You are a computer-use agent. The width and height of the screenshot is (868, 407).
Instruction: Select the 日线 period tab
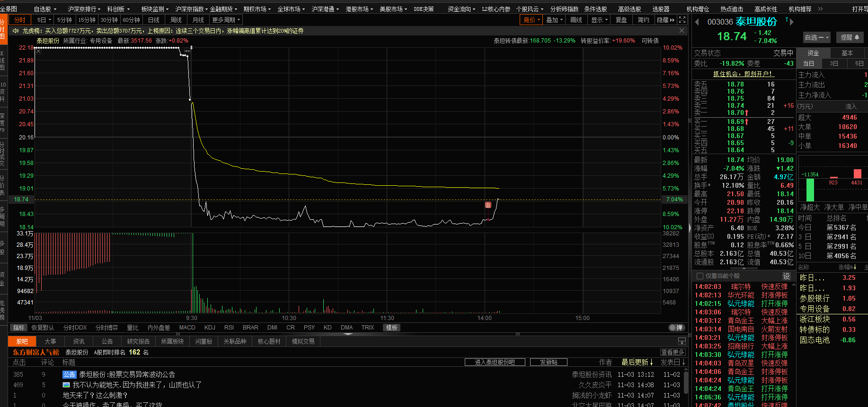pyautogui.click(x=154, y=20)
